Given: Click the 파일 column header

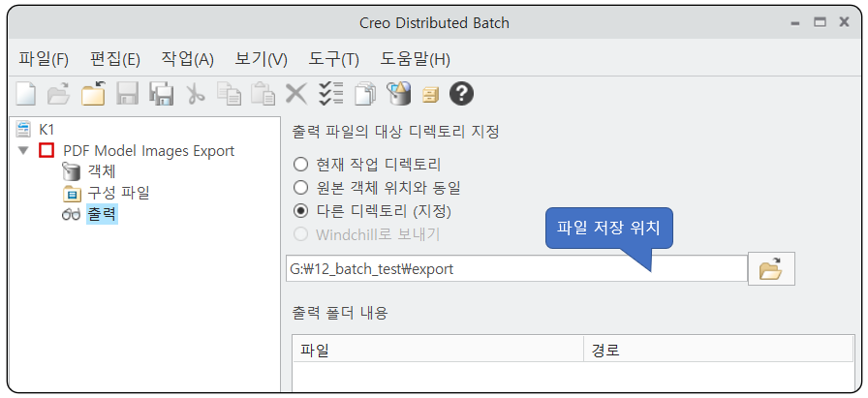Looking at the screenshot, I should (x=438, y=350).
